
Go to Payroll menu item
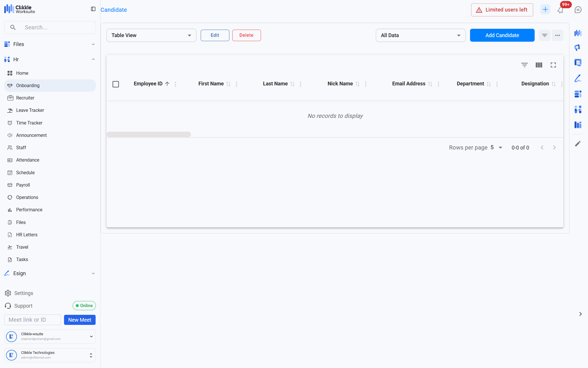tap(23, 185)
